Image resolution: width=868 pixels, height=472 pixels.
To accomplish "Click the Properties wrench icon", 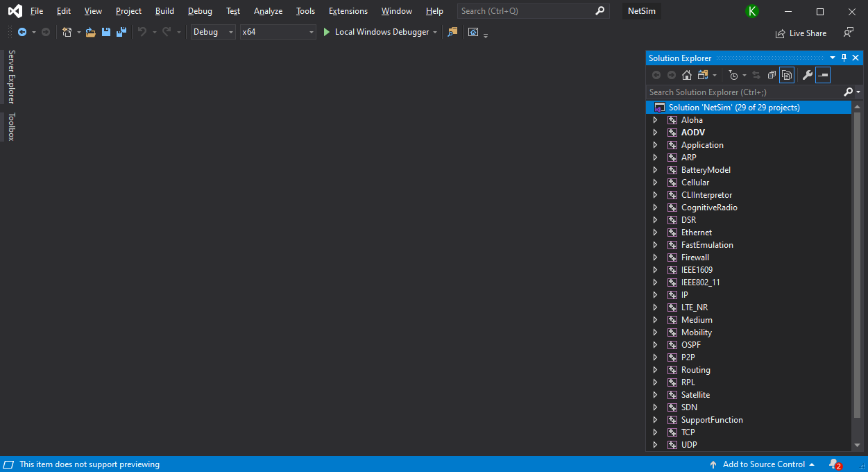I will point(807,75).
